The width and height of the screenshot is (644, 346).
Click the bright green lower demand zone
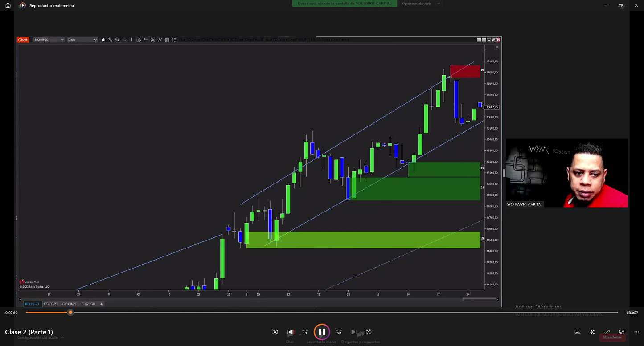tap(363, 240)
